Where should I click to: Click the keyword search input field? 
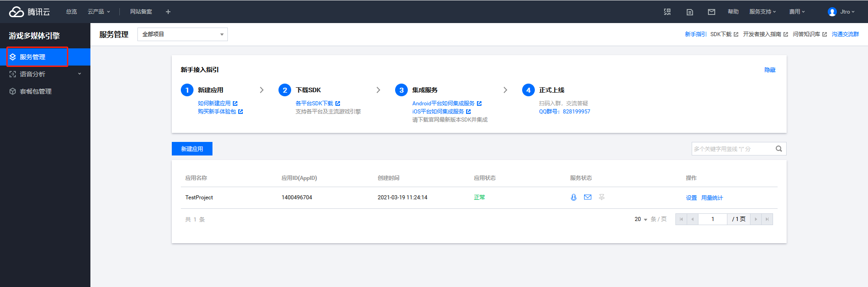coord(731,149)
